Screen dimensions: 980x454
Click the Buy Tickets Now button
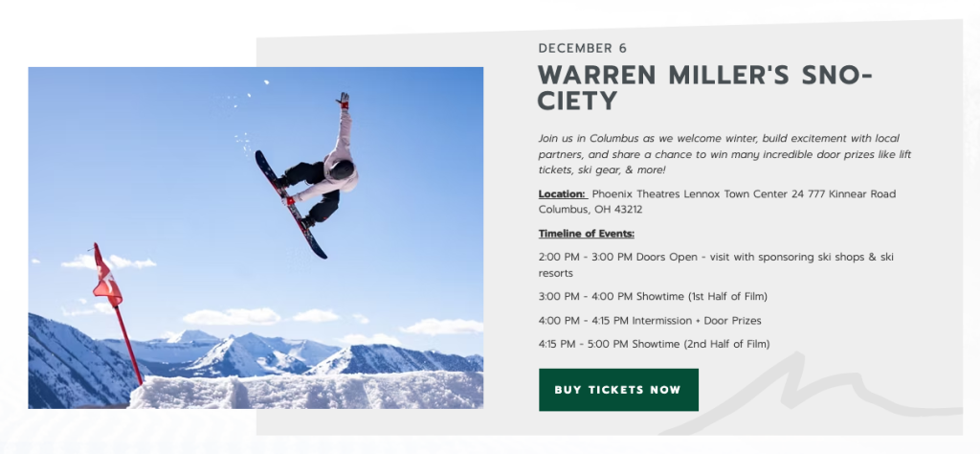point(618,390)
